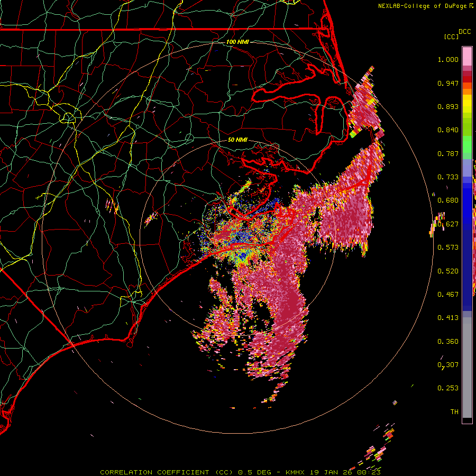This screenshot has width=476, height=476.
Task: Click the 0.733 scale value
Action: 448,177
